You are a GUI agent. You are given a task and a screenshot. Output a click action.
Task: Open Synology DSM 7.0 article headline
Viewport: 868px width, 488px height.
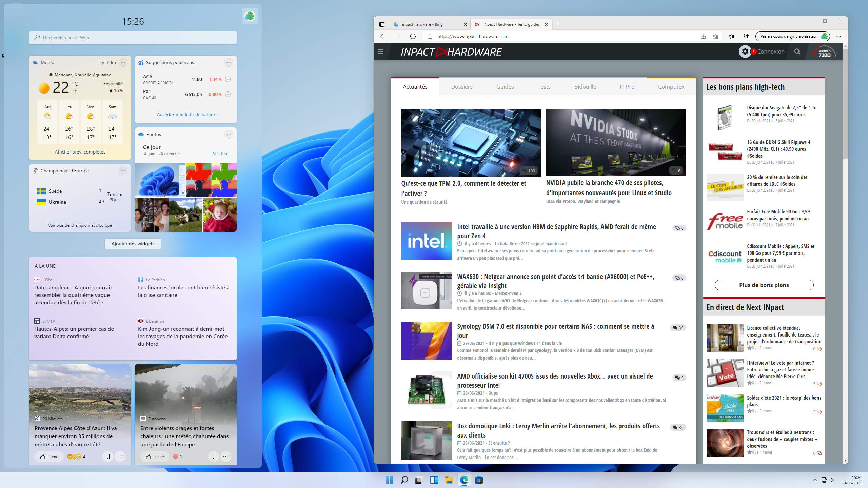tap(556, 331)
